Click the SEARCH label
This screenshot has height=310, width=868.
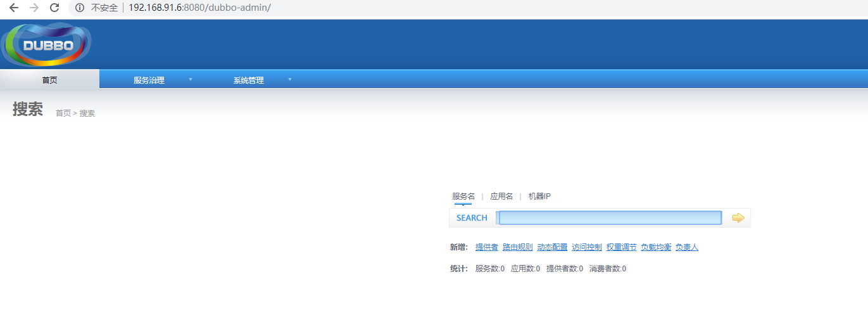tap(472, 218)
